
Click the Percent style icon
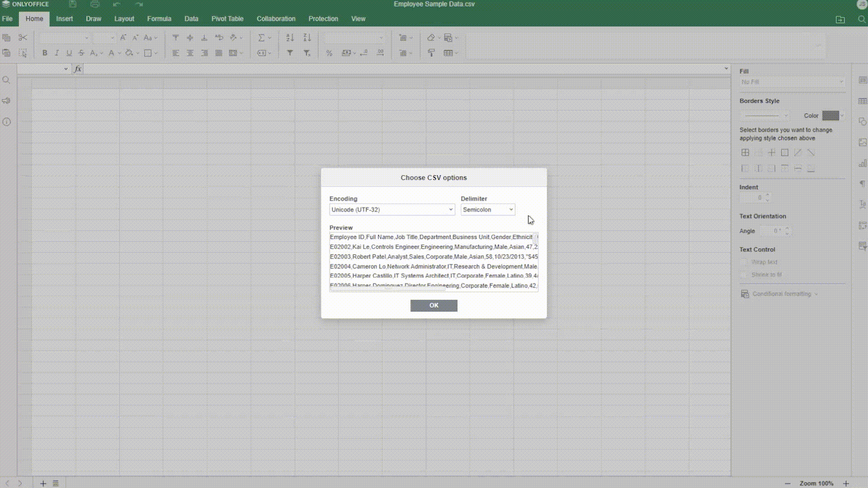click(x=329, y=53)
